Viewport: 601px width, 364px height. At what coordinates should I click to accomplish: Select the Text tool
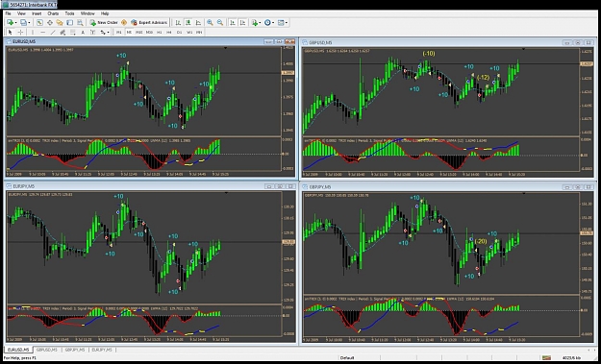click(x=83, y=33)
